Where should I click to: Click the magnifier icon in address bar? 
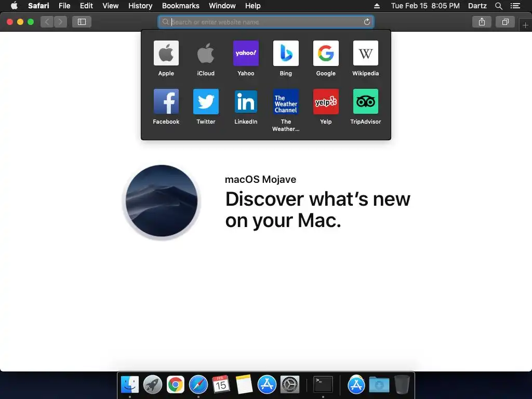tap(165, 22)
